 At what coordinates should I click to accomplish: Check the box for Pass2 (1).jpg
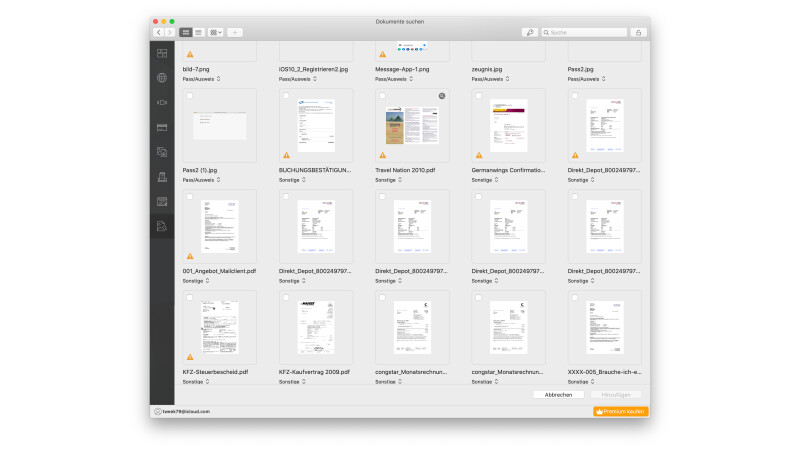click(189, 96)
